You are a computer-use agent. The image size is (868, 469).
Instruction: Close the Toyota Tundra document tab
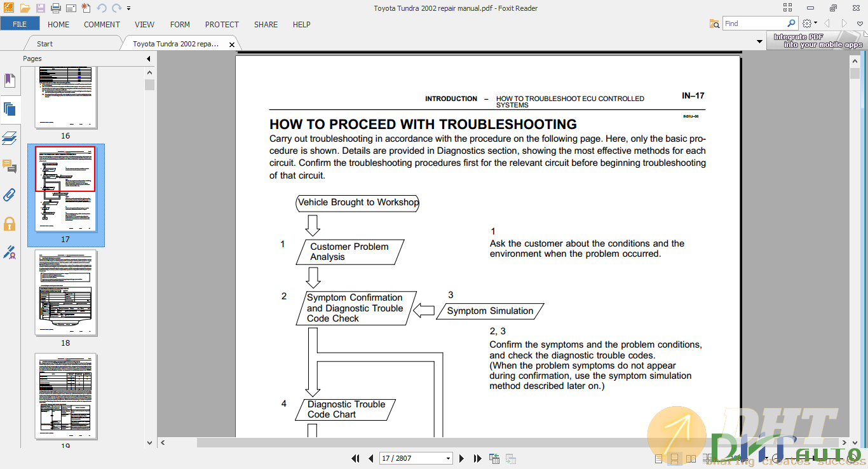[x=232, y=44]
